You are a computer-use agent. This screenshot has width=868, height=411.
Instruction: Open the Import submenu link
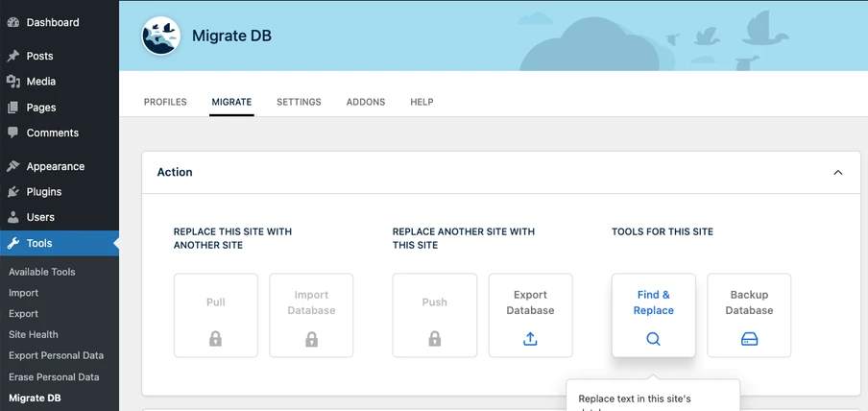tap(24, 293)
